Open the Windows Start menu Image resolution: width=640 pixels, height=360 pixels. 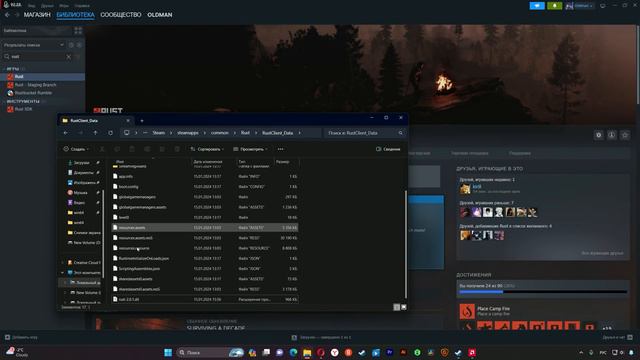pyautogui.click(x=168, y=353)
